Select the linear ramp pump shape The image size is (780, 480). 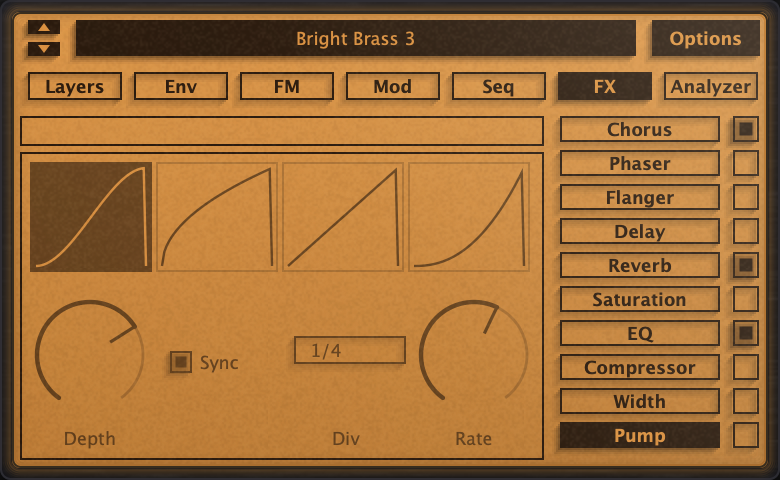(x=343, y=216)
